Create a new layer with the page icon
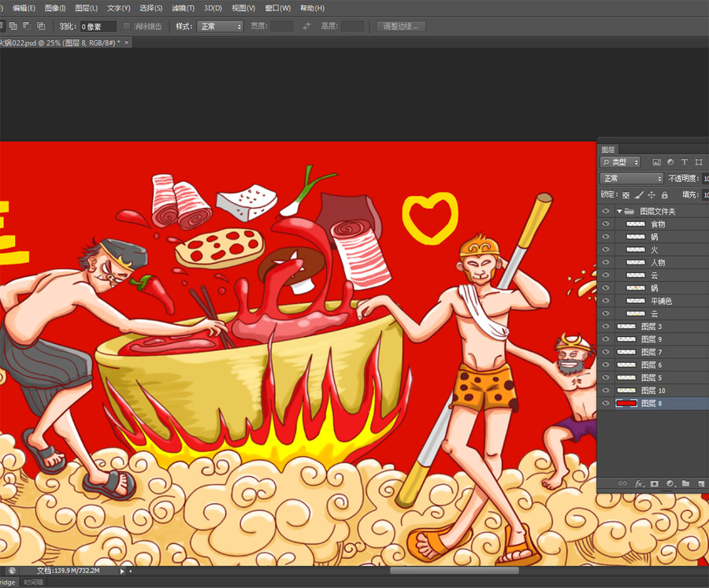The image size is (709, 588). (701, 483)
